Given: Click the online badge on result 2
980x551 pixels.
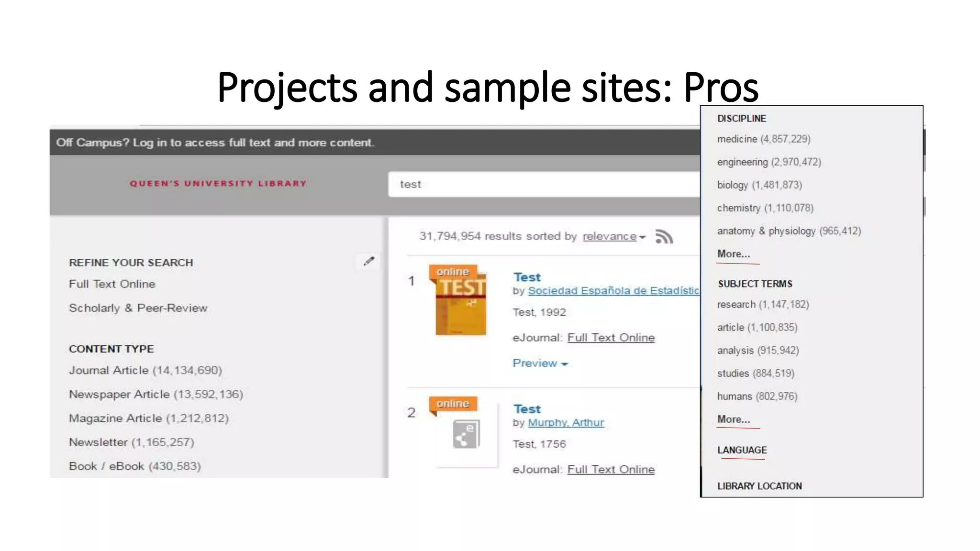Looking at the screenshot, I should (x=453, y=404).
